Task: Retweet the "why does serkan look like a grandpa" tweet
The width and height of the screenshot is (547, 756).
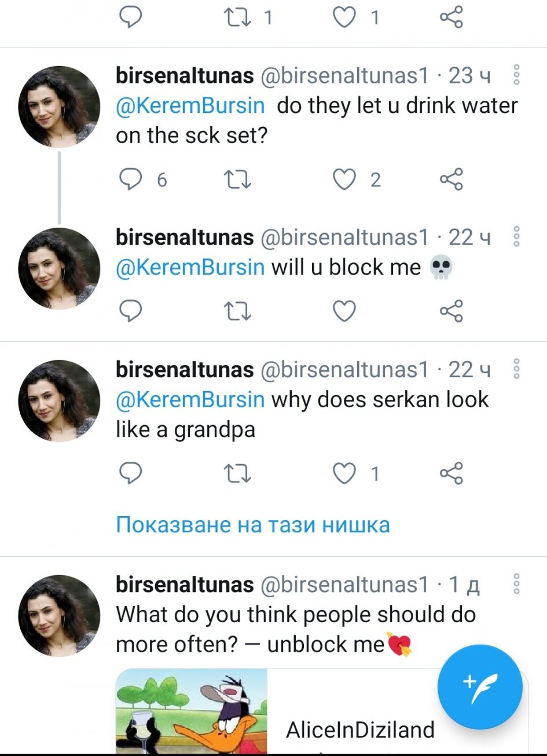Action: click(x=237, y=474)
